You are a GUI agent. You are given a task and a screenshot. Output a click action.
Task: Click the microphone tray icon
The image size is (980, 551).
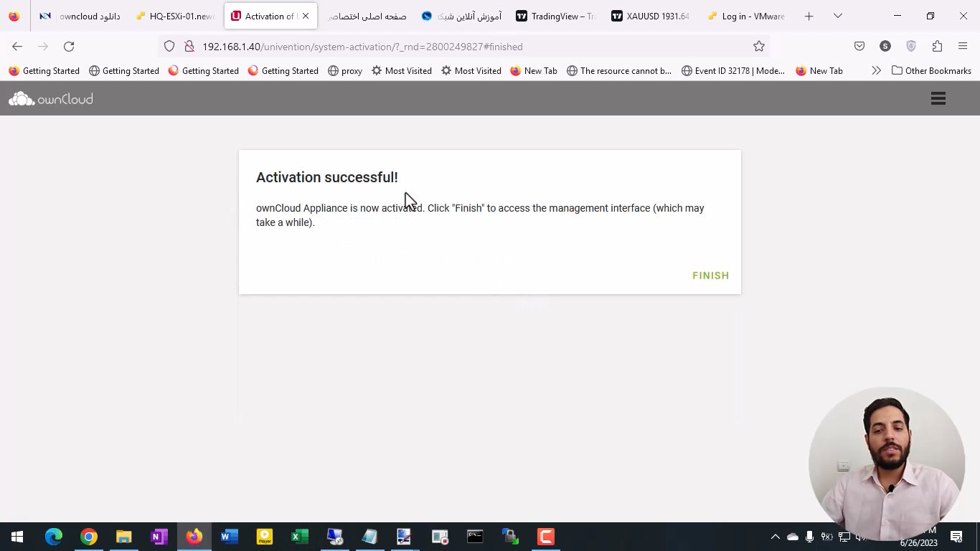(x=809, y=537)
